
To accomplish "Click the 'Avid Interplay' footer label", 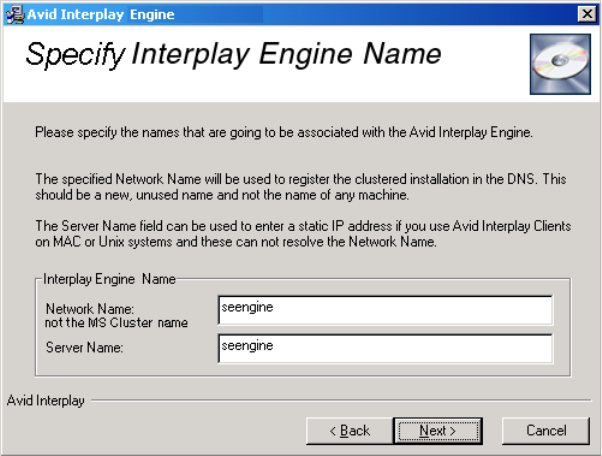I will coord(46,400).
